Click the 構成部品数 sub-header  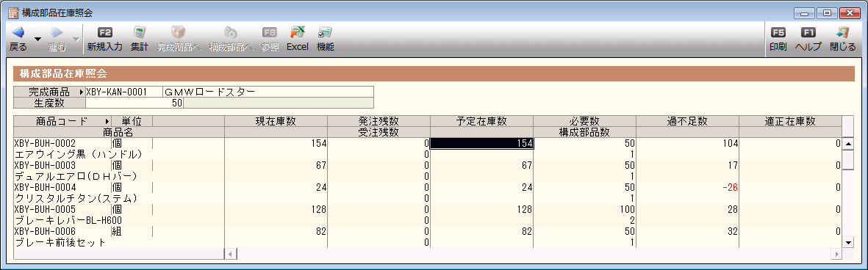(x=584, y=132)
